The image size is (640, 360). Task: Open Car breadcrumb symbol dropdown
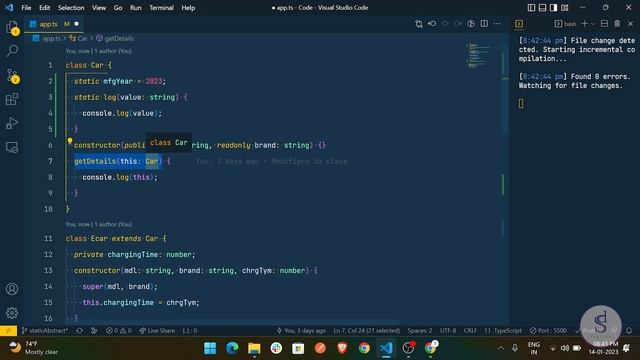tap(78, 38)
